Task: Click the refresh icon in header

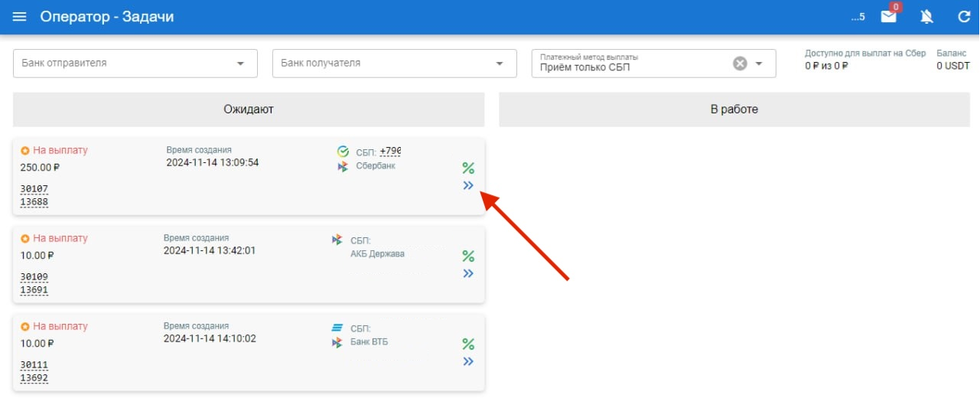Action: tap(964, 17)
